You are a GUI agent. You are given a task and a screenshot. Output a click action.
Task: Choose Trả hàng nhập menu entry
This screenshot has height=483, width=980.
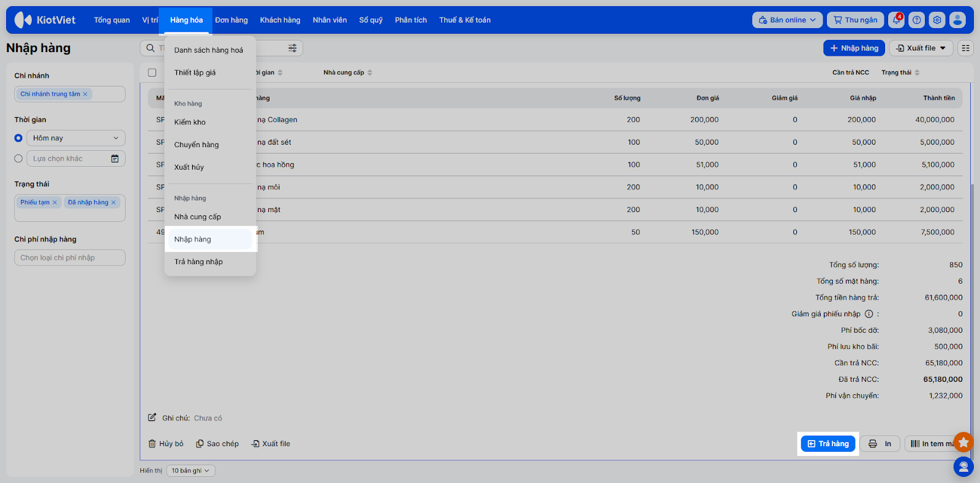(x=210, y=262)
